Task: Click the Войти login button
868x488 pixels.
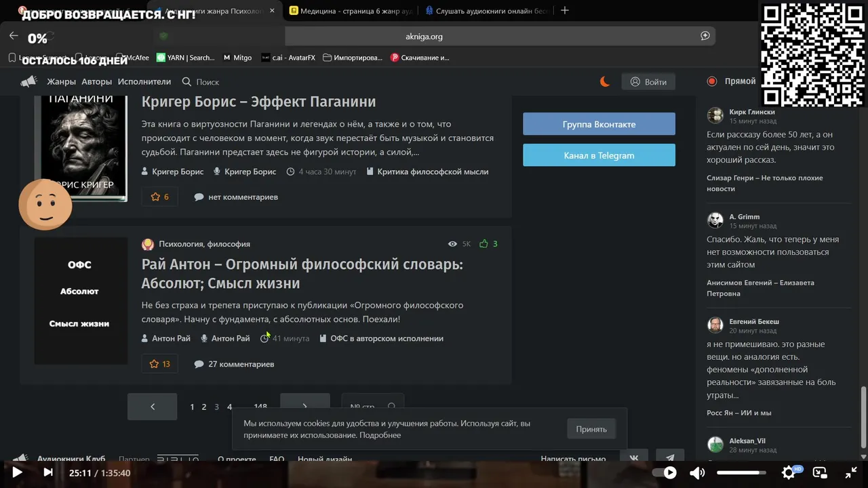Action: pyautogui.click(x=648, y=82)
